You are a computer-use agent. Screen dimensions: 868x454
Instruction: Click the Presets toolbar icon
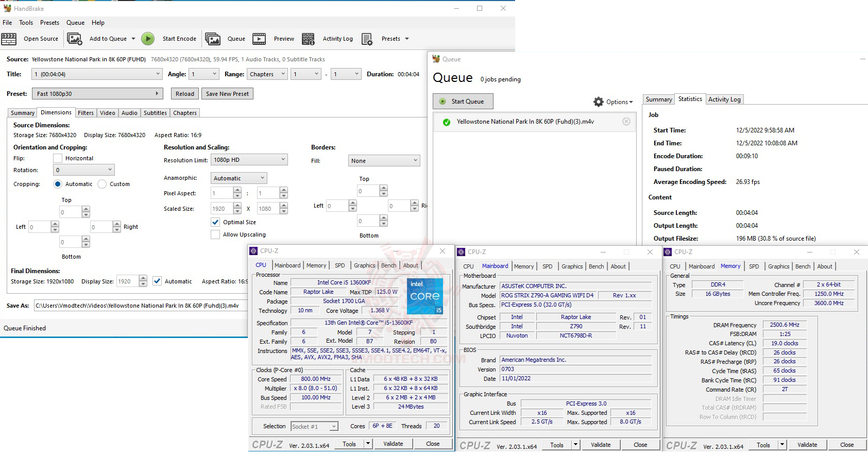tap(367, 39)
